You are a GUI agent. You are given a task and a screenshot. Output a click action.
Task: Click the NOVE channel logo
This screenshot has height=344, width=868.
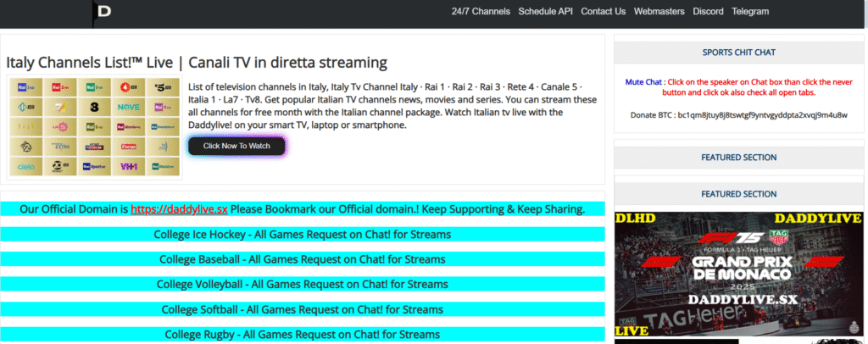pyautogui.click(x=129, y=107)
